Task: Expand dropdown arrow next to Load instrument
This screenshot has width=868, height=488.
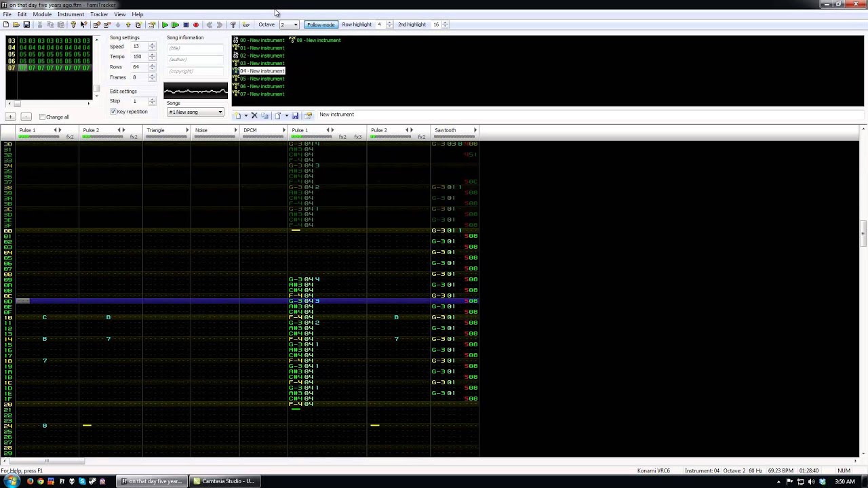Action: pyautogui.click(x=287, y=115)
